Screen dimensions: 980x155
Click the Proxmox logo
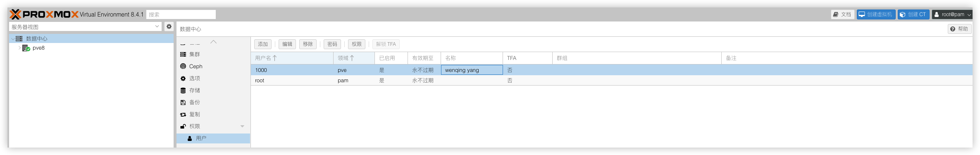(44, 14)
